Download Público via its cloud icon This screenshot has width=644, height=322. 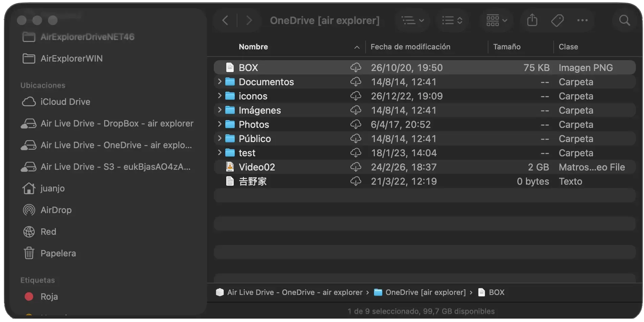point(355,138)
